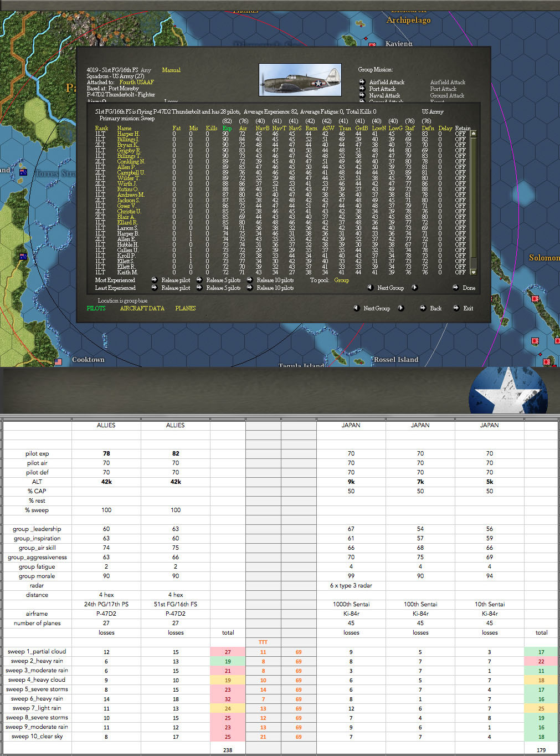Sort pilots by Air column

(x=243, y=128)
